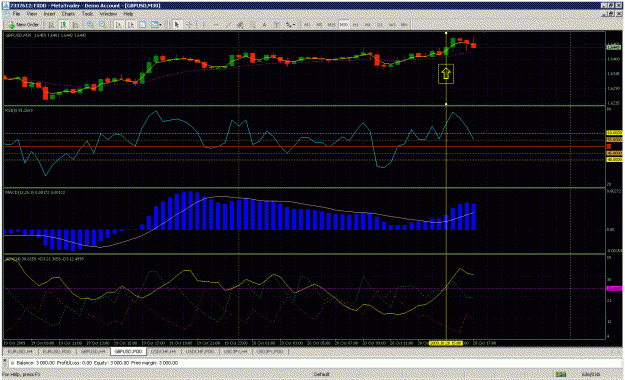Switch to the USDJPY,M30 chart tab

click(270, 352)
